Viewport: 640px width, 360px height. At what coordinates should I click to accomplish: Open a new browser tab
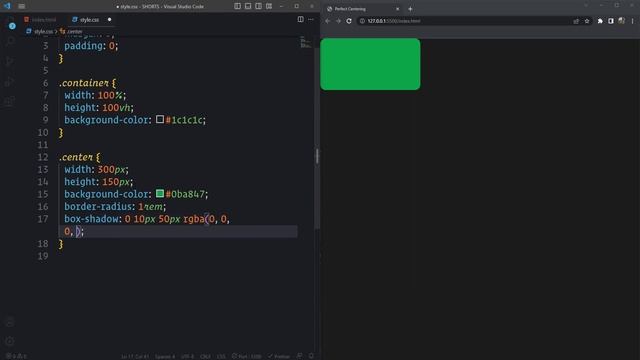[x=410, y=9]
